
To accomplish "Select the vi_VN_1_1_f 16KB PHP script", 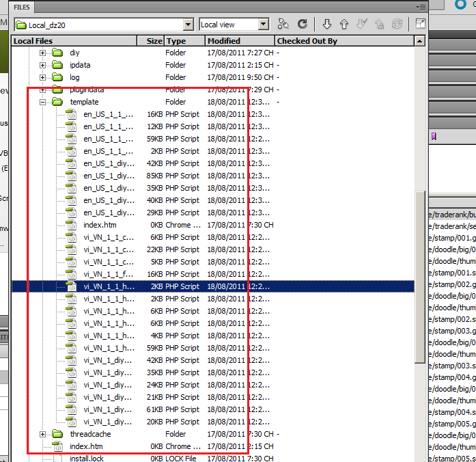I will tap(109, 274).
